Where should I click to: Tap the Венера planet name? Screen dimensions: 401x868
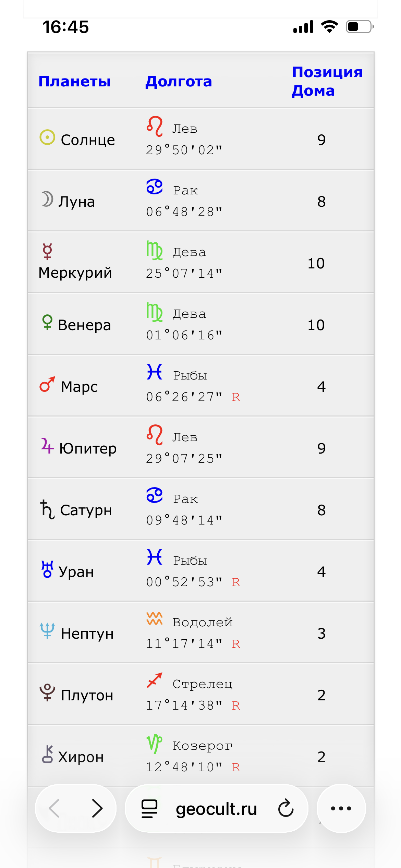point(84,325)
